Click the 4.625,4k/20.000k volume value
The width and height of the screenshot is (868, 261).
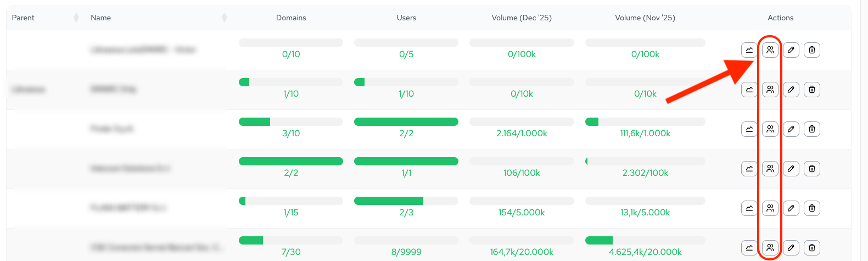645,252
